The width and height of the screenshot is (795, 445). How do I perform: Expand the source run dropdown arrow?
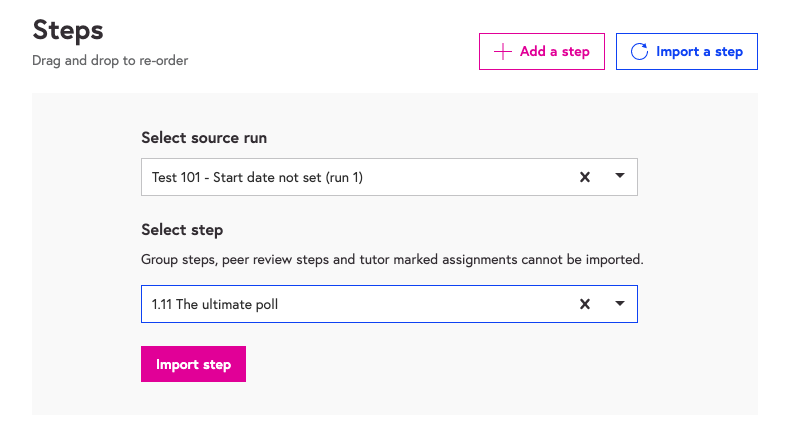tap(619, 177)
